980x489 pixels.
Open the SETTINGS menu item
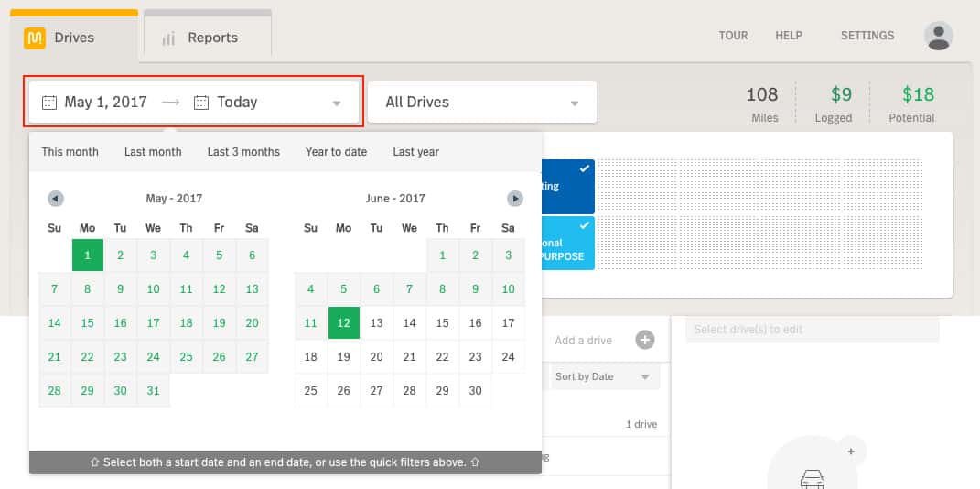pos(867,36)
